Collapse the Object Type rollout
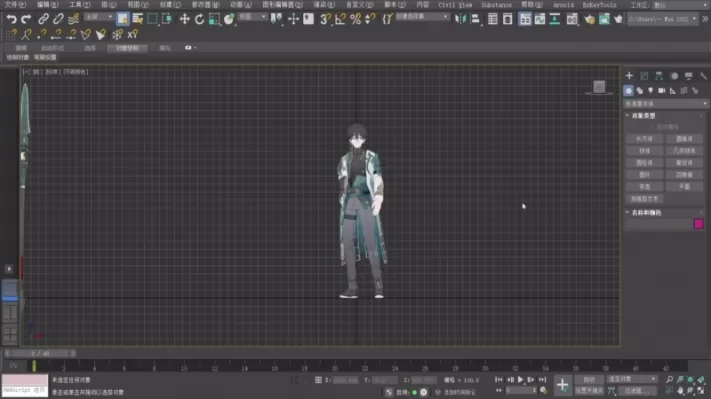Screen dimensions: 711x399 (x=643, y=116)
